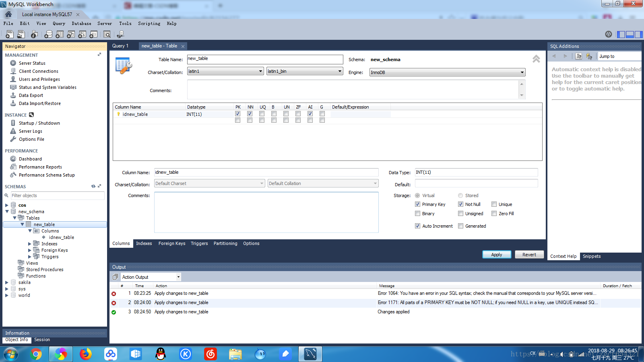Open Chrome from the taskbar
644x362 pixels.
pos(36,354)
